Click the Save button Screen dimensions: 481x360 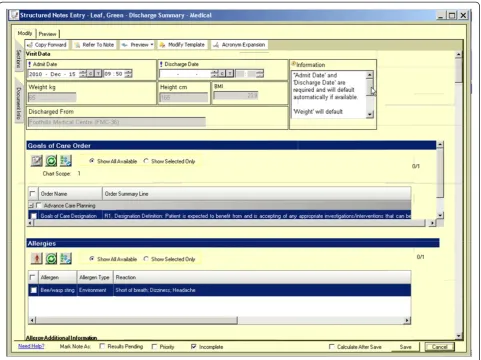coord(405,347)
